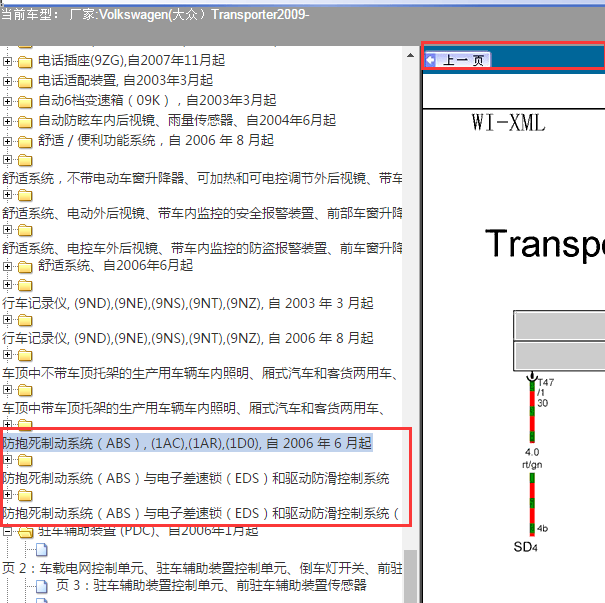The width and height of the screenshot is (605, 603).
Task: Open the 驻车辅助装置 (PDC) open-folder icon
Action: click(x=25, y=532)
